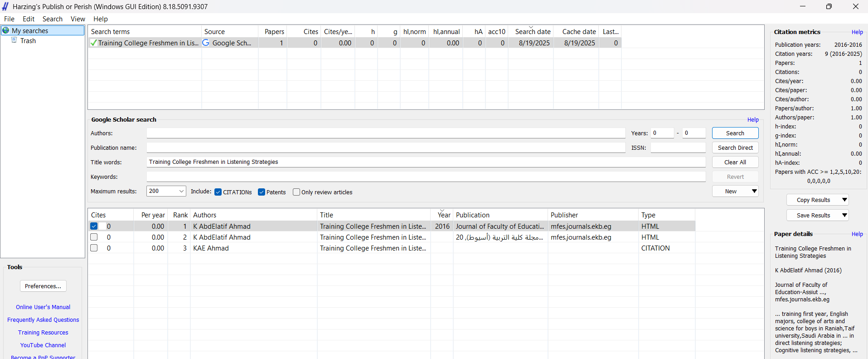Open the Edit menu

(x=29, y=19)
